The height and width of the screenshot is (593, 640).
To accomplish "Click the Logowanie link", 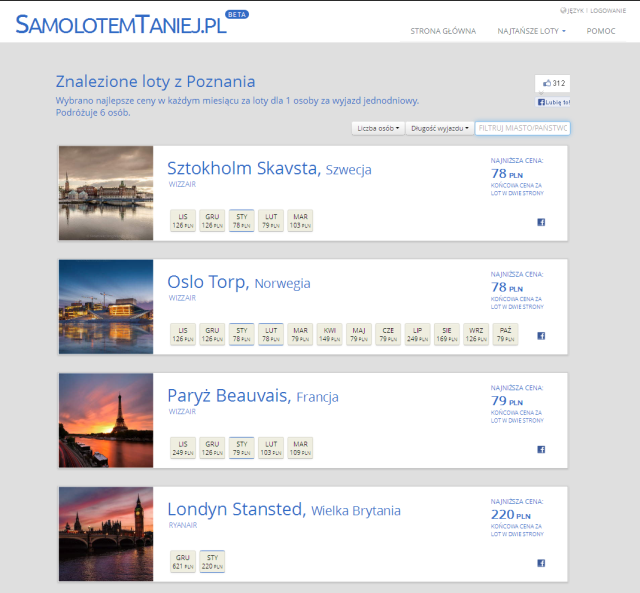I will pyautogui.click(x=608, y=11).
